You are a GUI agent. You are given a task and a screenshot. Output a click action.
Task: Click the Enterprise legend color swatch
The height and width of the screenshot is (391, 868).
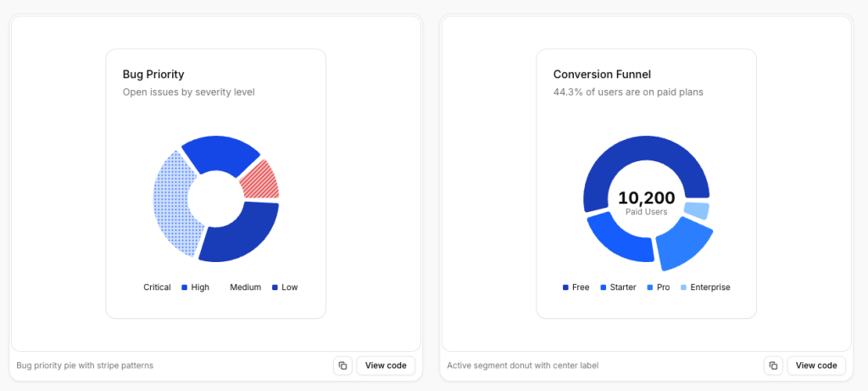(x=684, y=288)
